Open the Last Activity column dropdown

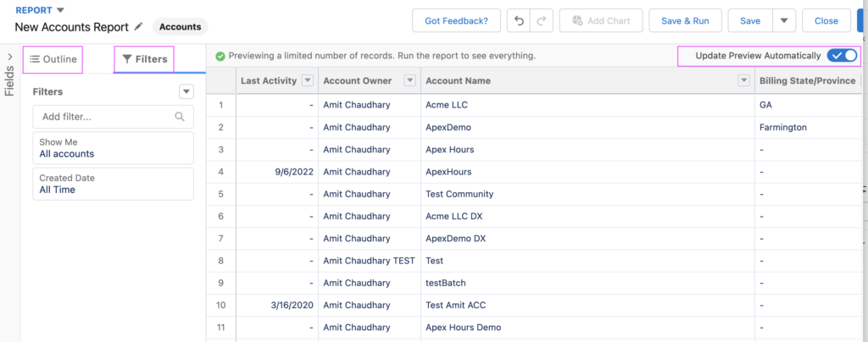[x=307, y=80]
